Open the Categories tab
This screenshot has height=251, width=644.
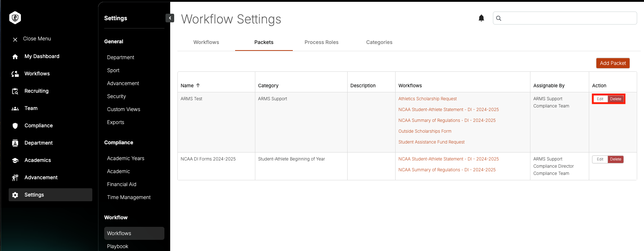tap(379, 42)
